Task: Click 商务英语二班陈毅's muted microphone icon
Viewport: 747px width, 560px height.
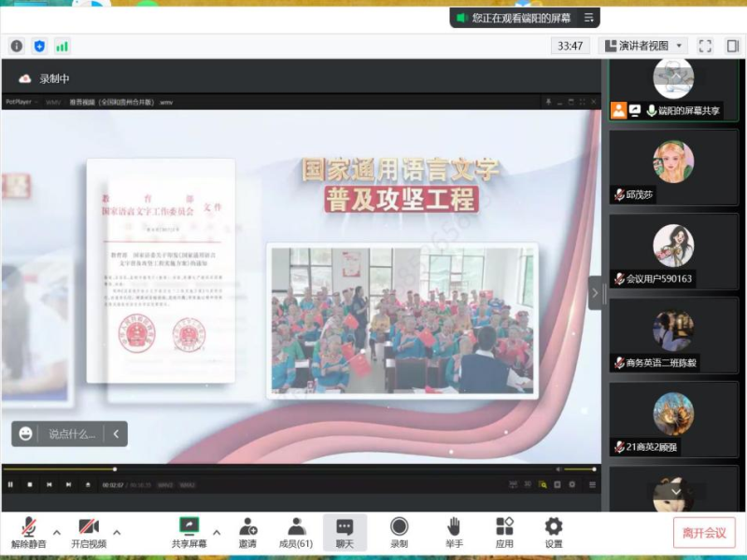Action: (619, 363)
